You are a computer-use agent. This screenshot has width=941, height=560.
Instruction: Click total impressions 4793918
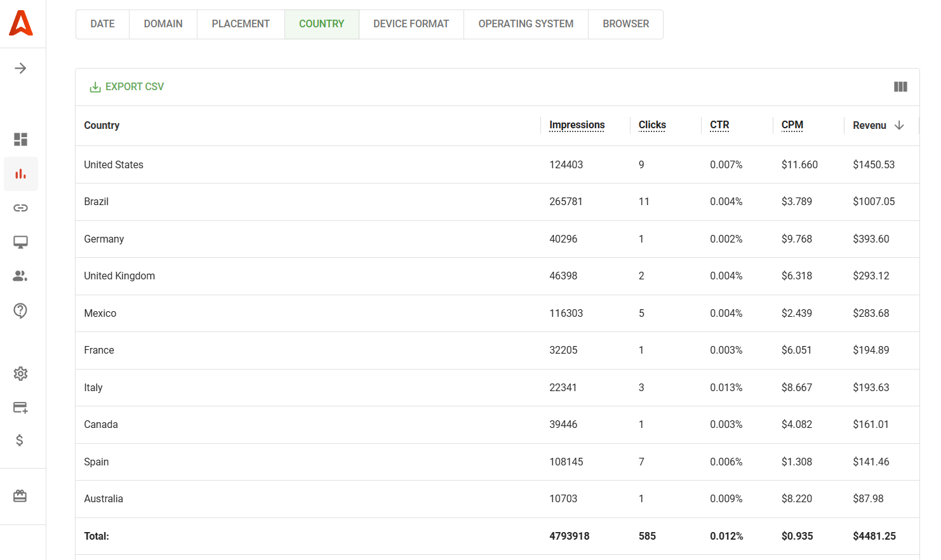569,536
